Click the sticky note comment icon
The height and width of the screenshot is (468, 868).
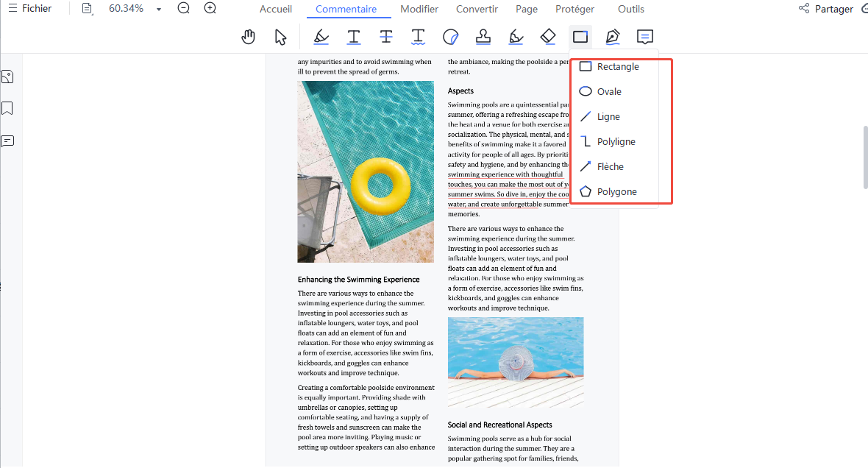[x=645, y=37]
